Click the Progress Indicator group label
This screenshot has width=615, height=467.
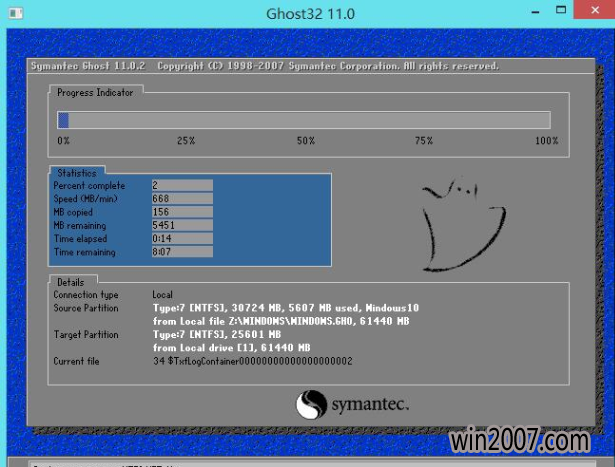pyautogui.click(x=95, y=93)
